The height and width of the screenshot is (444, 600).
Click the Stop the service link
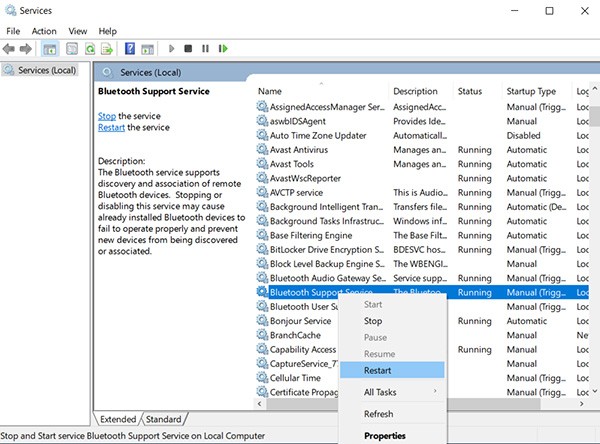tap(107, 116)
